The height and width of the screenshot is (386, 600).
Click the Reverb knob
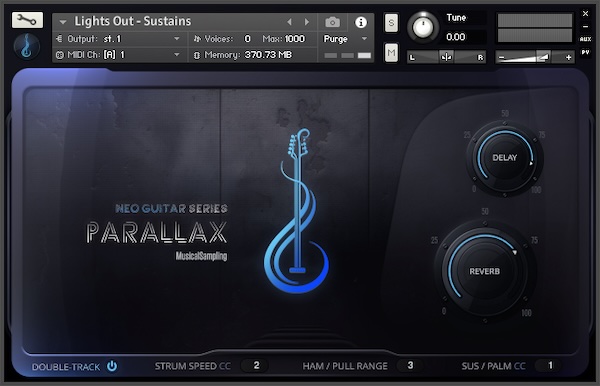tap(484, 271)
